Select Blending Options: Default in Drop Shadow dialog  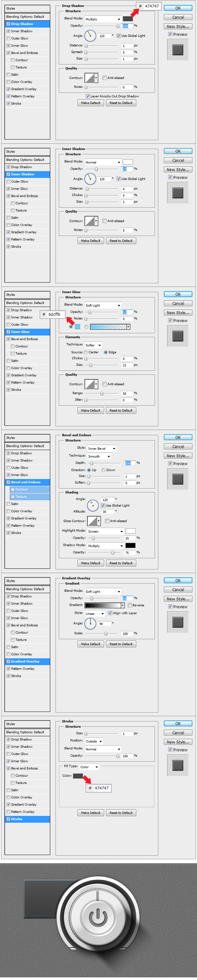27,17
